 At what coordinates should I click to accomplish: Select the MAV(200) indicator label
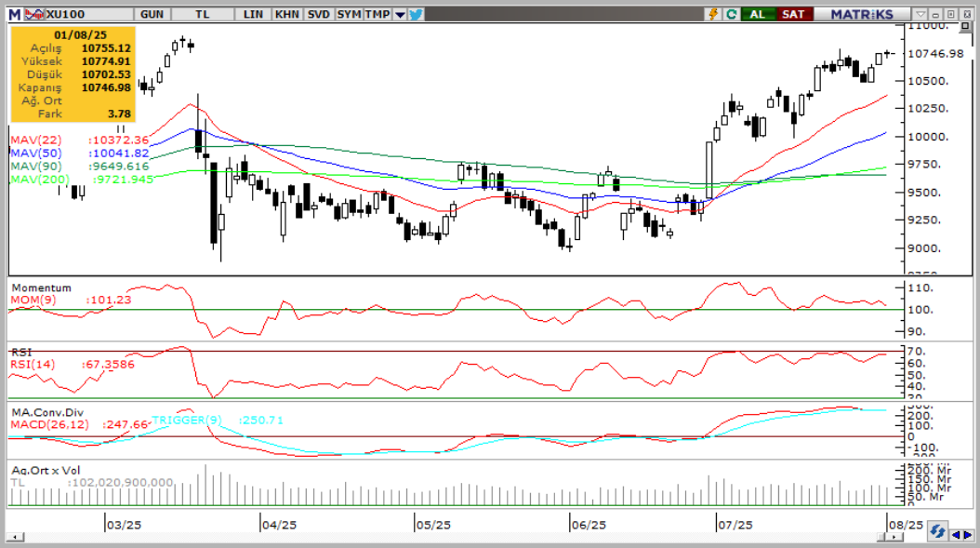(x=40, y=180)
